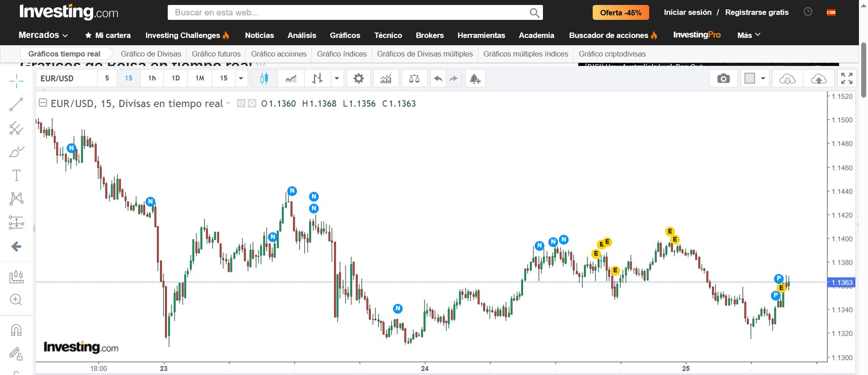This screenshot has width=868, height=375.
Task: Take a chart snapshot with camera icon
Action: pos(723,79)
